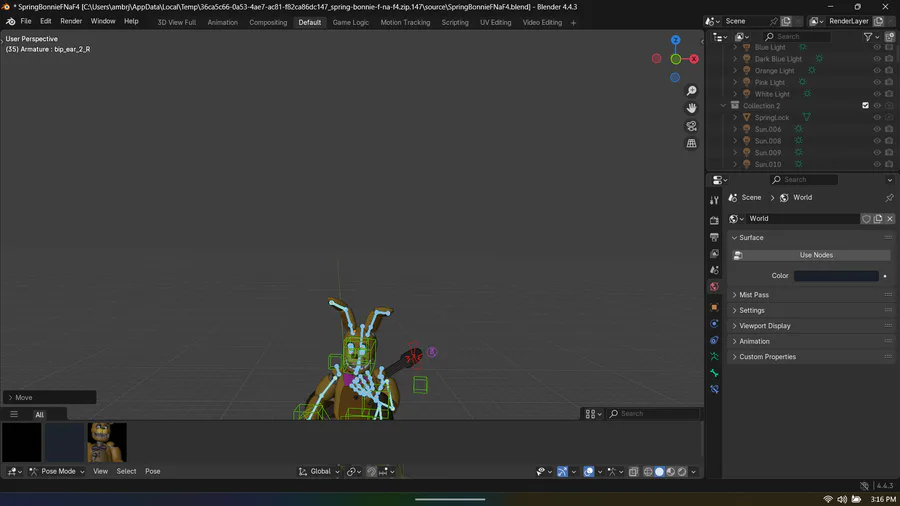
Task: Open the Pose menu in viewport header
Action: [153, 472]
